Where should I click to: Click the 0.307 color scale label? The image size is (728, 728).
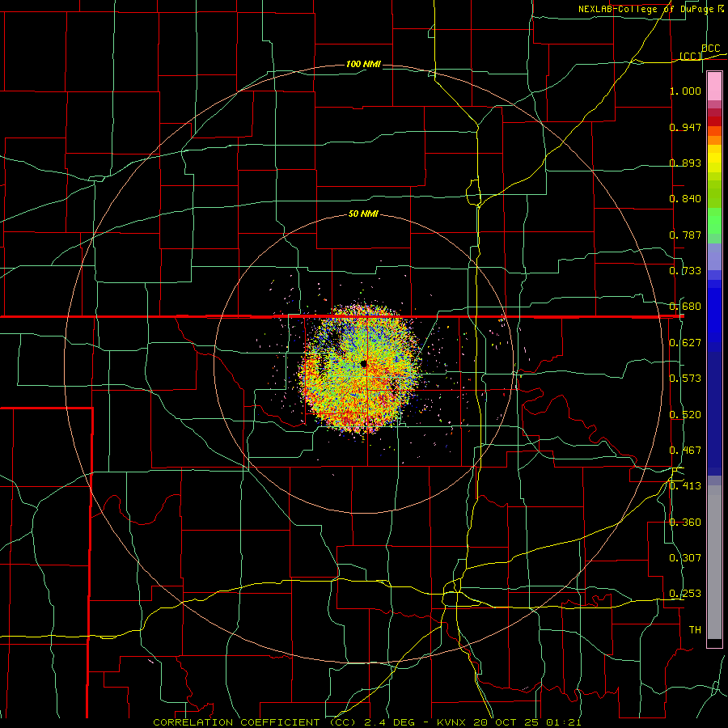point(685,558)
